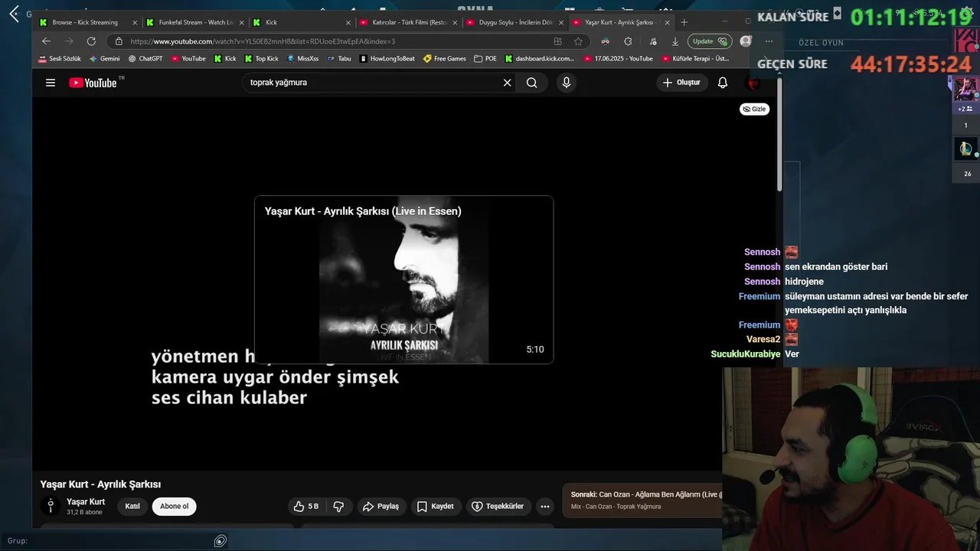Close the Browse - Kick Streaming tab
Screen dimensions: 980x551
pyautogui.click(x=135, y=22)
